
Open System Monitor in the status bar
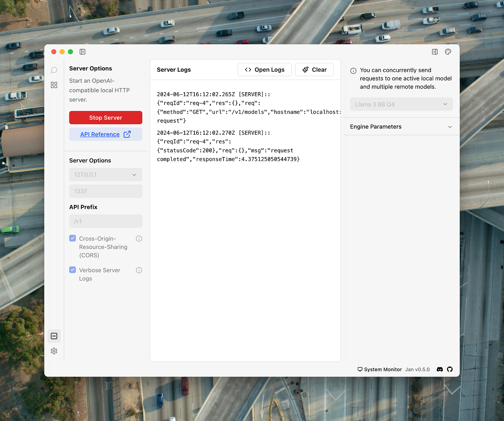(379, 370)
